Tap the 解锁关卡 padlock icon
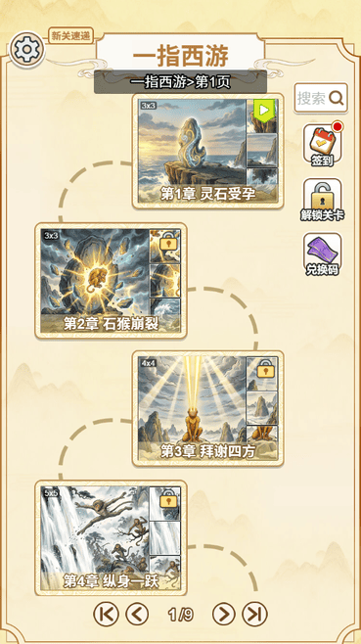This screenshot has width=361, height=644. pos(323,200)
